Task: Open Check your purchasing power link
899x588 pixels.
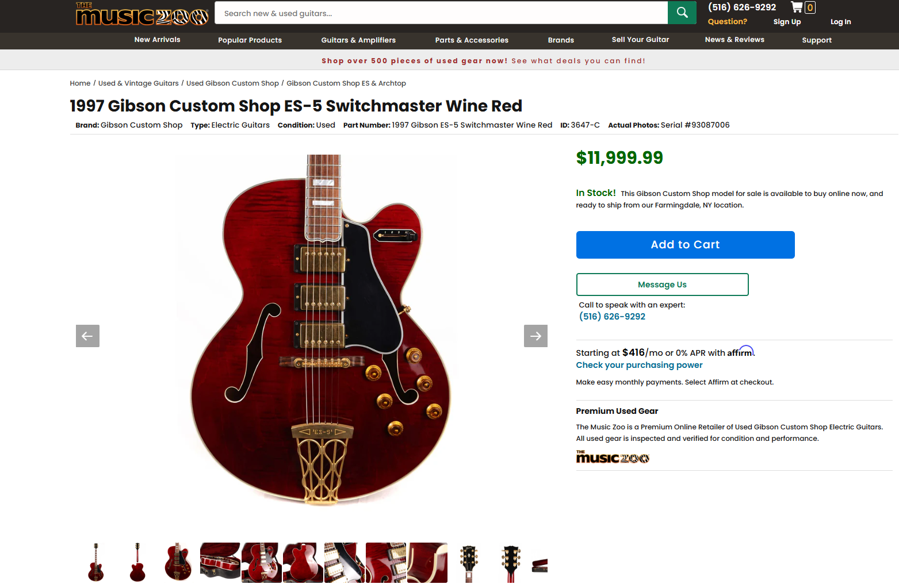Action: [x=639, y=365]
